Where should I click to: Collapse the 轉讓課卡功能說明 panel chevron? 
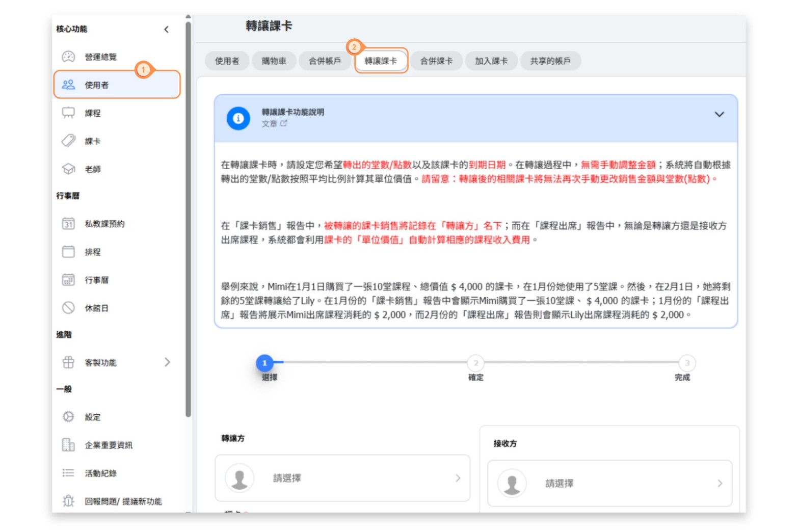click(x=719, y=115)
